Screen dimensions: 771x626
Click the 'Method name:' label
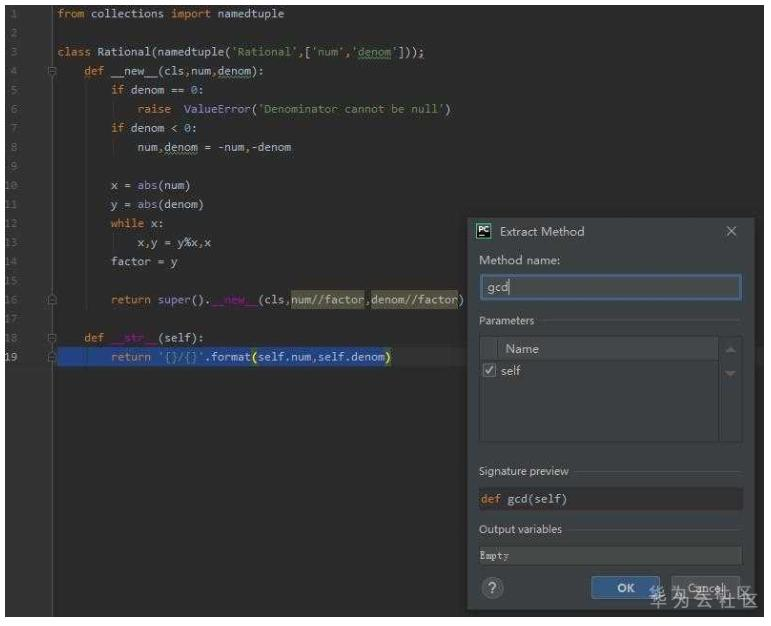click(519, 260)
